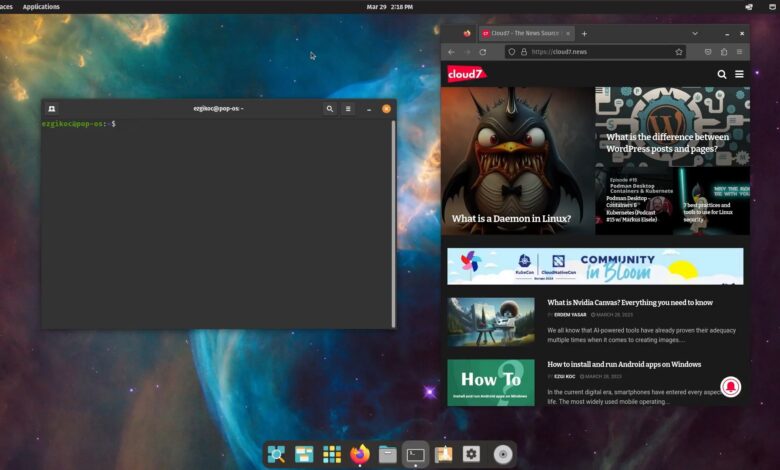Viewport: 780px width, 470px height.
Task: Select the Cloud7 - The News Source tab
Action: click(x=526, y=33)
